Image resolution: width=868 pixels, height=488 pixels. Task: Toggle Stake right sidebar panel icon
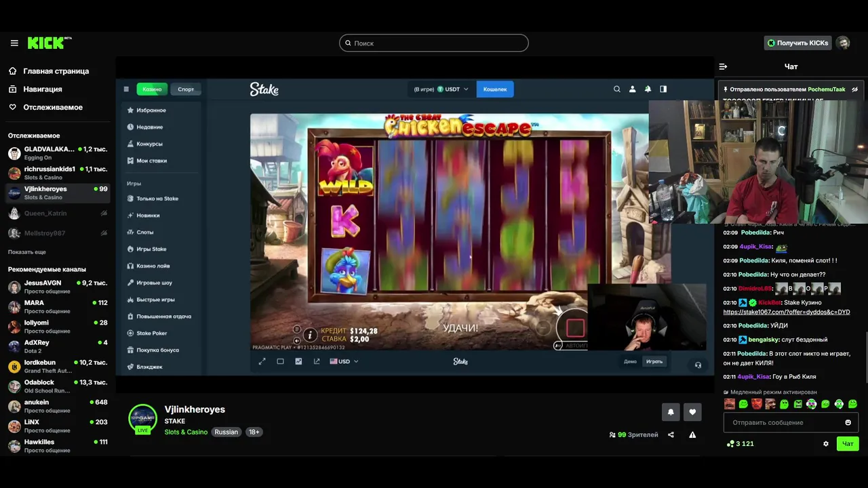tap(663, 89)
